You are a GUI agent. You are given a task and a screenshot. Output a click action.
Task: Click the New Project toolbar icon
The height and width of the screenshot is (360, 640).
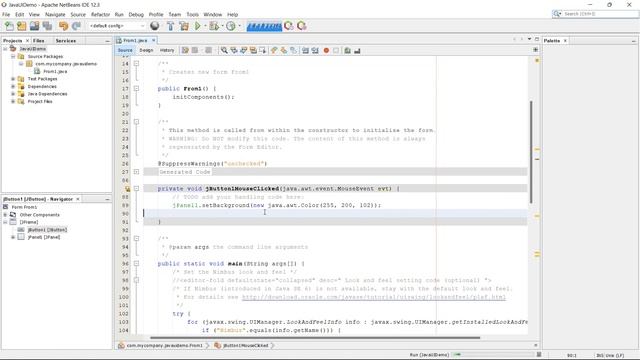pos(22,26)
